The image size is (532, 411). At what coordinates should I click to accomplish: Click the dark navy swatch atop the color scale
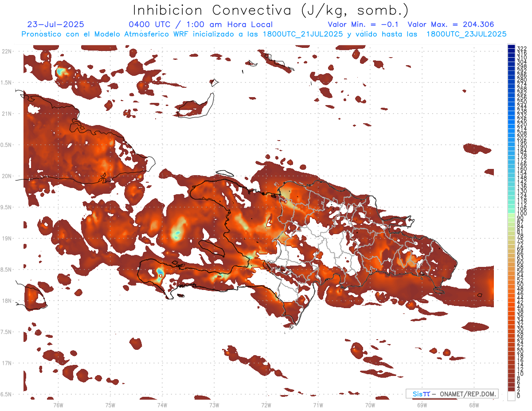pyautogui.click(x=511, y=46)
